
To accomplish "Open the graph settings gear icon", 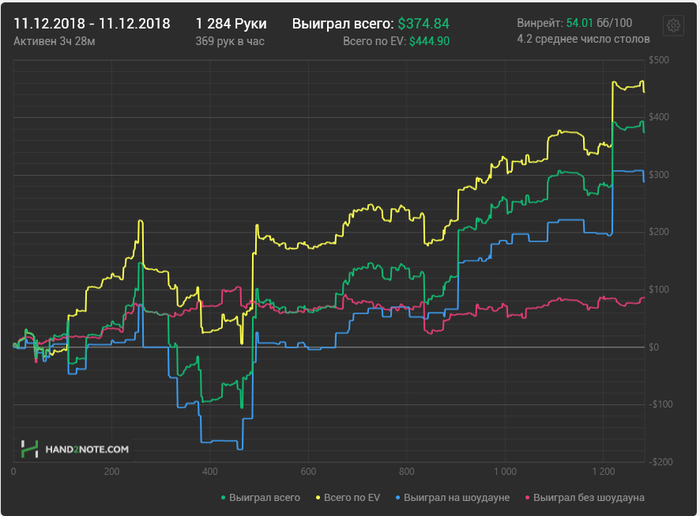I will click(x=673, y=26).
